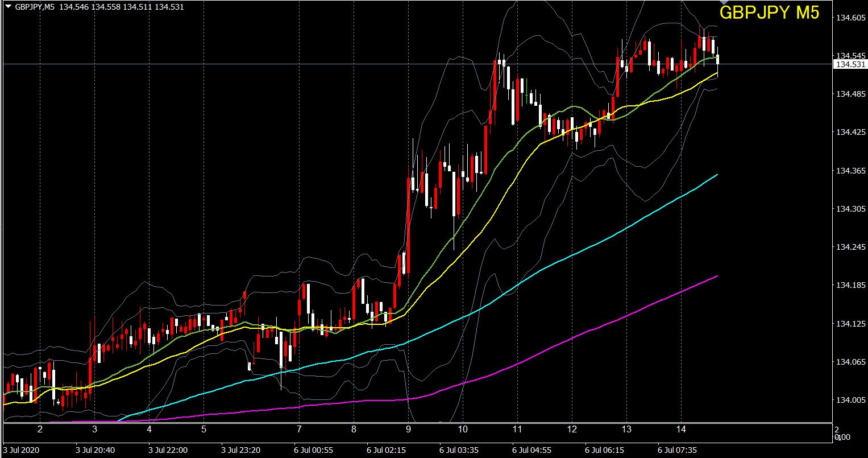The height and width of the screenshot is (458, 868).
Task: Click period number 10 in sub-window
Action: point(463,429)
